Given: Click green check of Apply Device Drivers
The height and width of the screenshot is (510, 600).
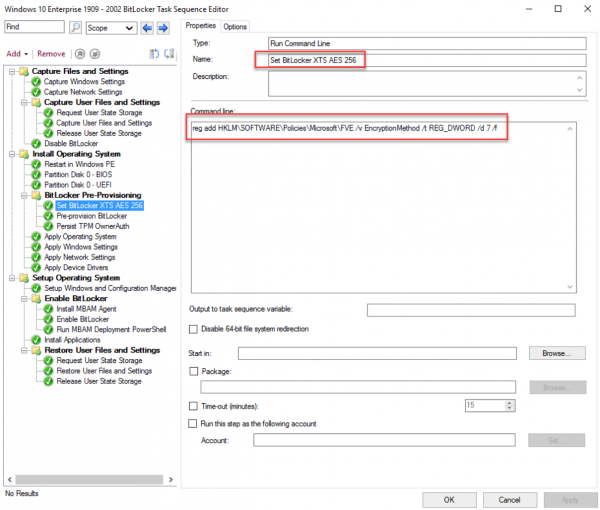Looking at the screenshot, I should click(x=36, y=268).
